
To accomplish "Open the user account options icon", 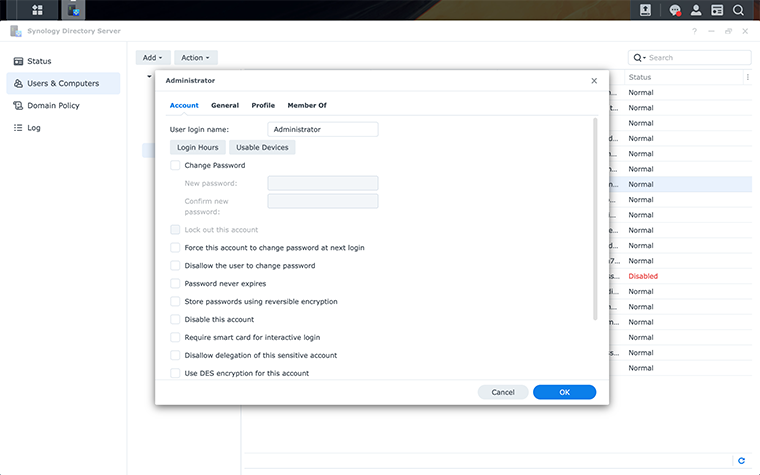I will tap(696, 10).
